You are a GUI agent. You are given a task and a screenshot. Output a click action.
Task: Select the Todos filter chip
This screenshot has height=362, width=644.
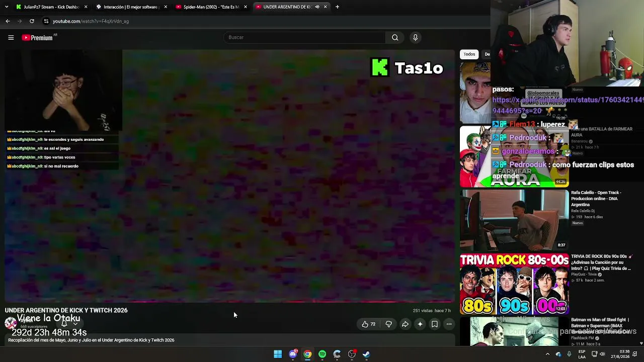tap(469, 54)
